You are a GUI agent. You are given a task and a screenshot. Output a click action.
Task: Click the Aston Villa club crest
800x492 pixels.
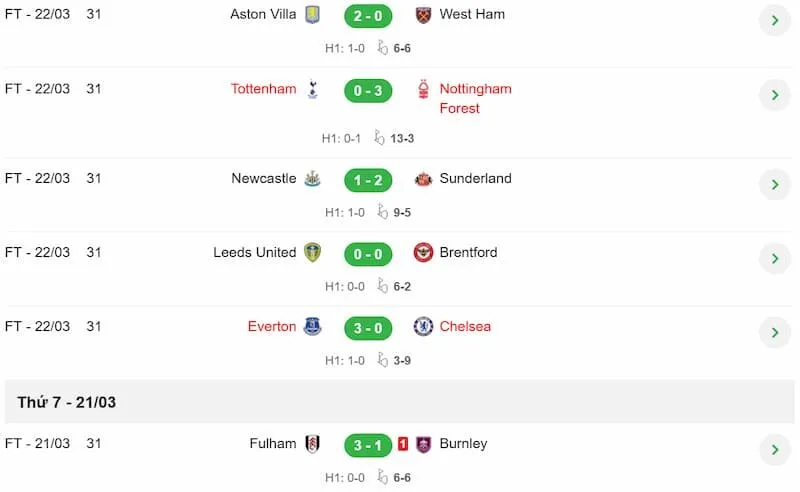click(x=313, y=15)
